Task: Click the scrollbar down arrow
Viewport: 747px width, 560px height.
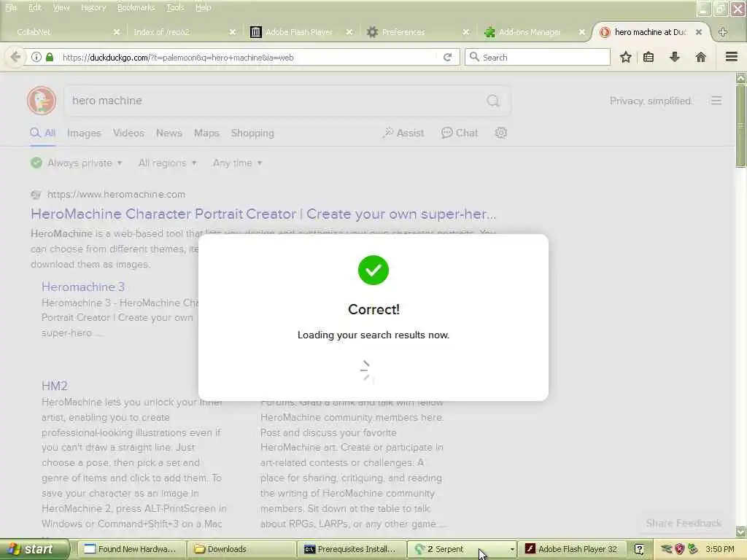Action: pyautogui.click(x=741, y=532)
